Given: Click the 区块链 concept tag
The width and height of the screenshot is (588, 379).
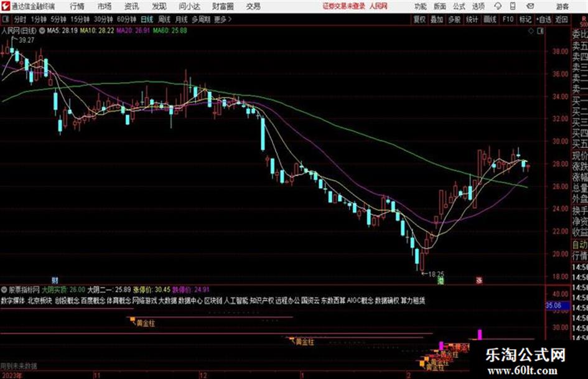Looking at the screenshot, I should [213, 301].
